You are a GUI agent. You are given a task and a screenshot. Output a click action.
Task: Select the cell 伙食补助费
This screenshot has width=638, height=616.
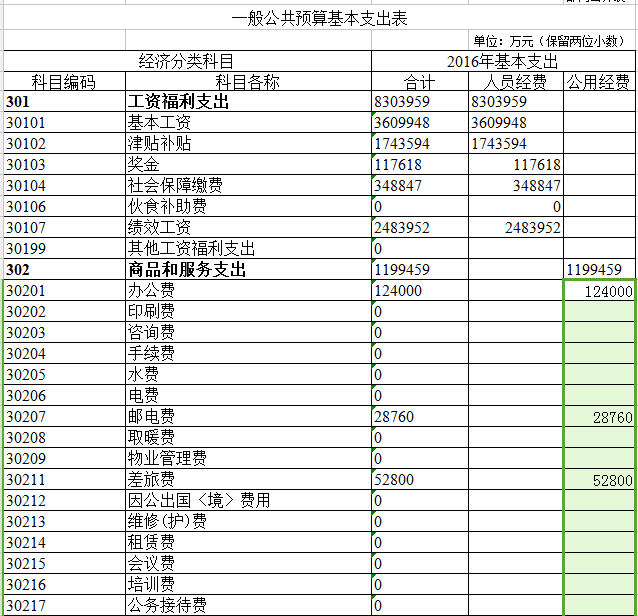(248, 206)
